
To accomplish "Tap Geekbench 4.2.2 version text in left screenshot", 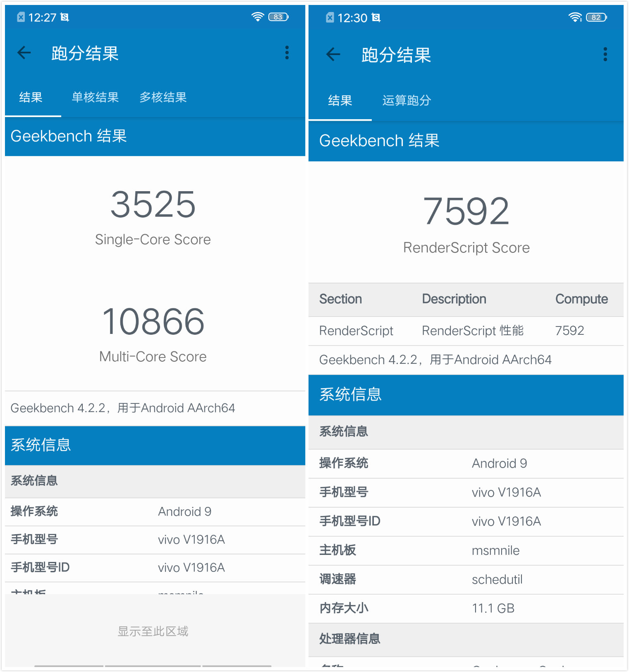I will coord(122,408).
